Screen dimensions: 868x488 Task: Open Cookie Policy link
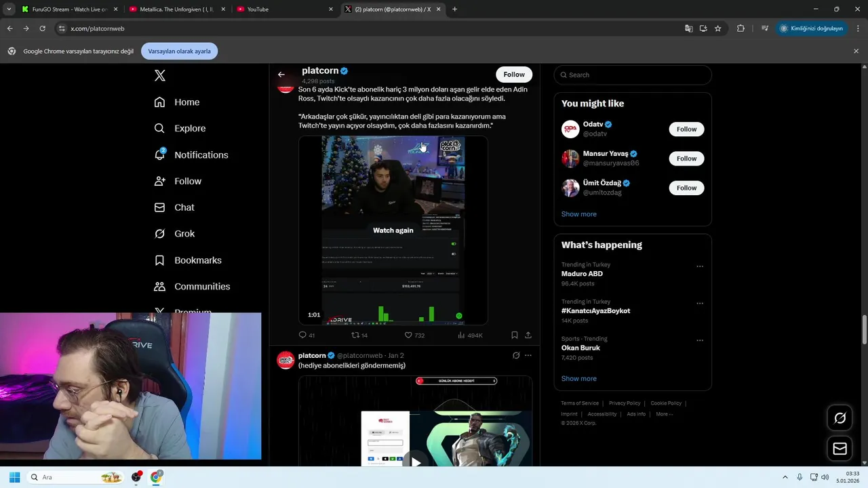tap(666, 403)
